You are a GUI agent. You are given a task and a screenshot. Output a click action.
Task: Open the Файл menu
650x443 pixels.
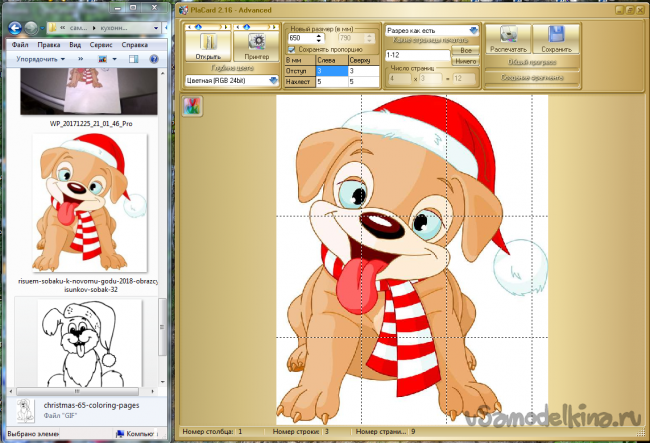20,45
